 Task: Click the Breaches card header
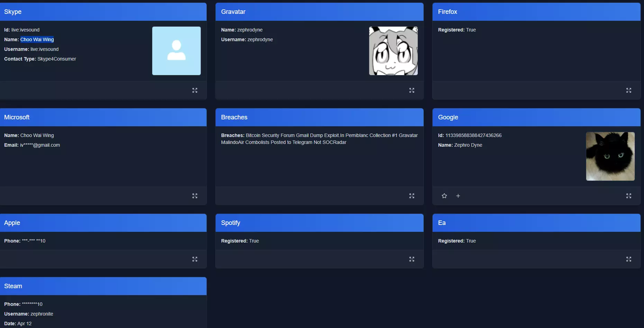pos(319,117)
